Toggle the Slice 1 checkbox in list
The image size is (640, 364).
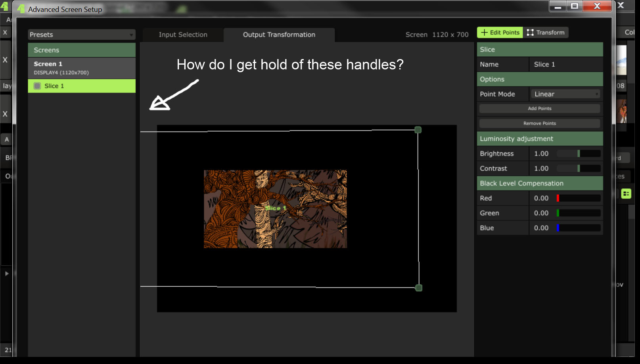37,86
